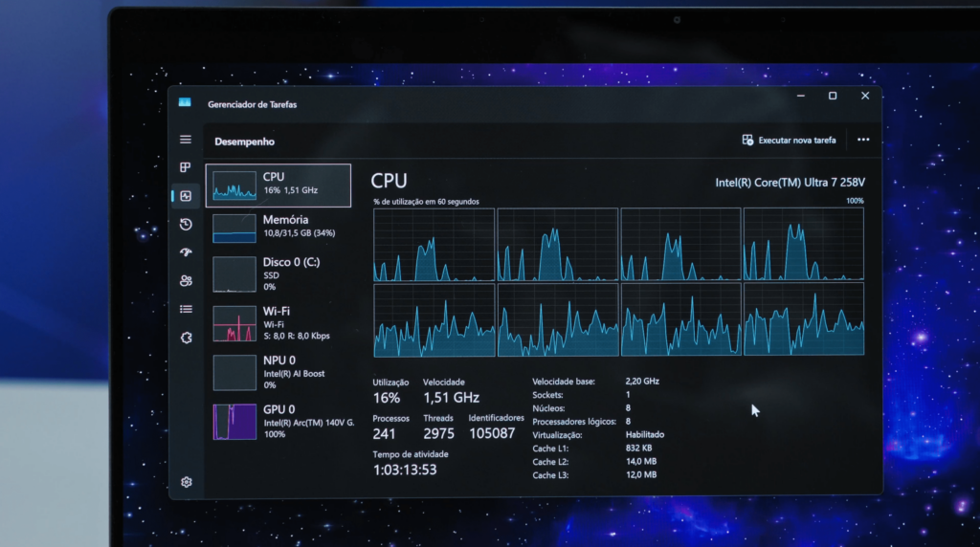
Task: Open Task Manager settings gear
Action: coord(187,482)
